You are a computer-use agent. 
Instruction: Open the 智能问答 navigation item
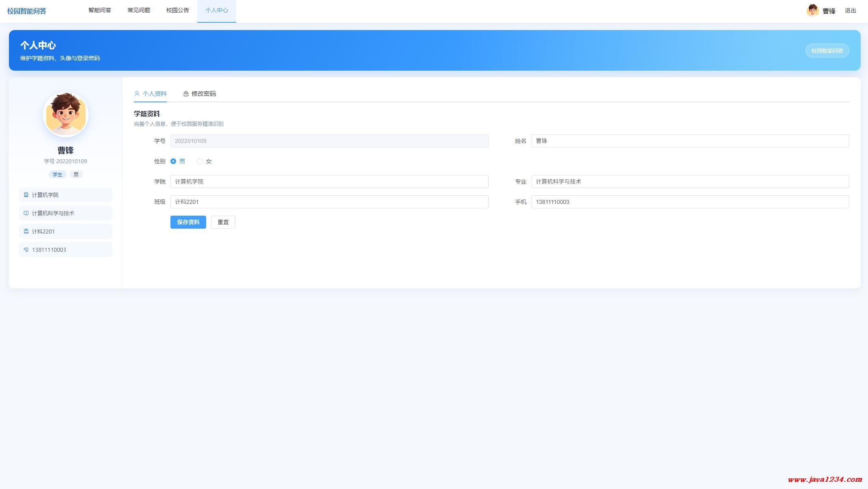point(100,11)
